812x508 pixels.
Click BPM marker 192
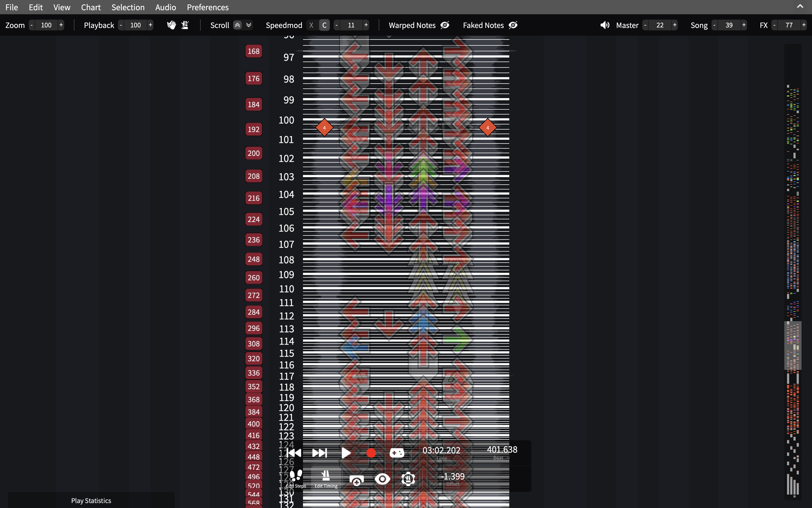(x=254, y=129)
